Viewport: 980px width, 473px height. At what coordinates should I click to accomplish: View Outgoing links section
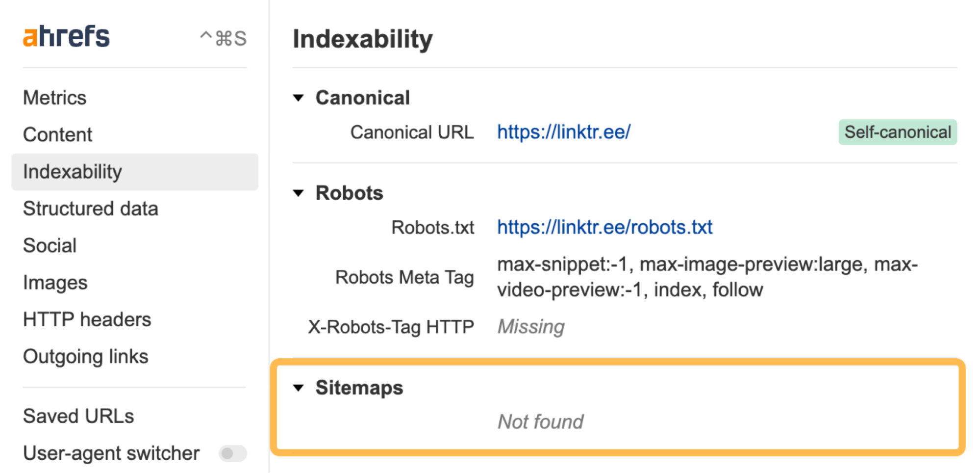[x=85, y=356]
